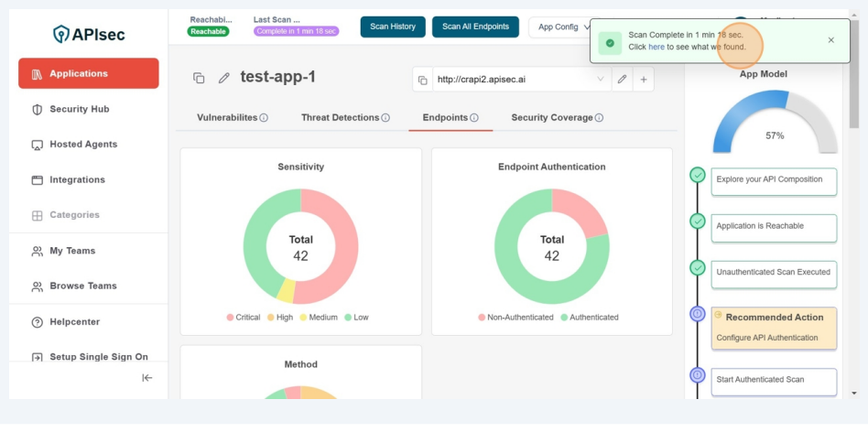Click the Method chart title
The image size is (868, 432).
(x=300, y=364)
